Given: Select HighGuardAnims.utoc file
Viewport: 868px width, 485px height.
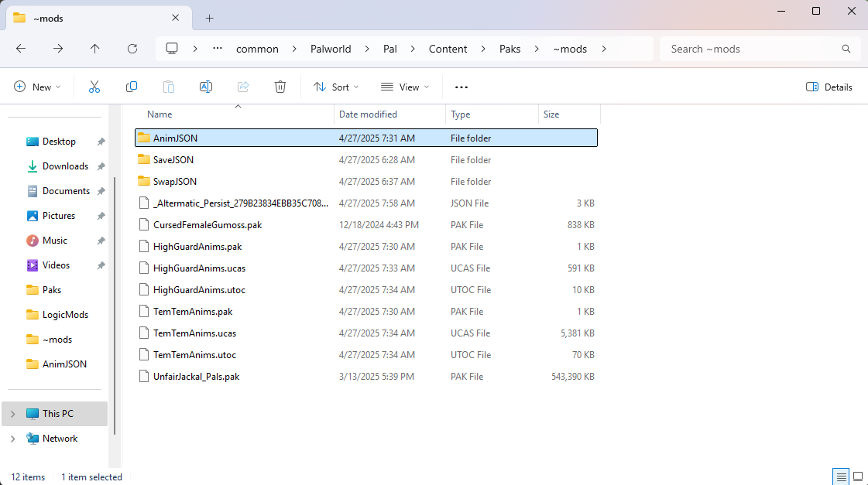Looking at the screenshot, I should (366, 290).
